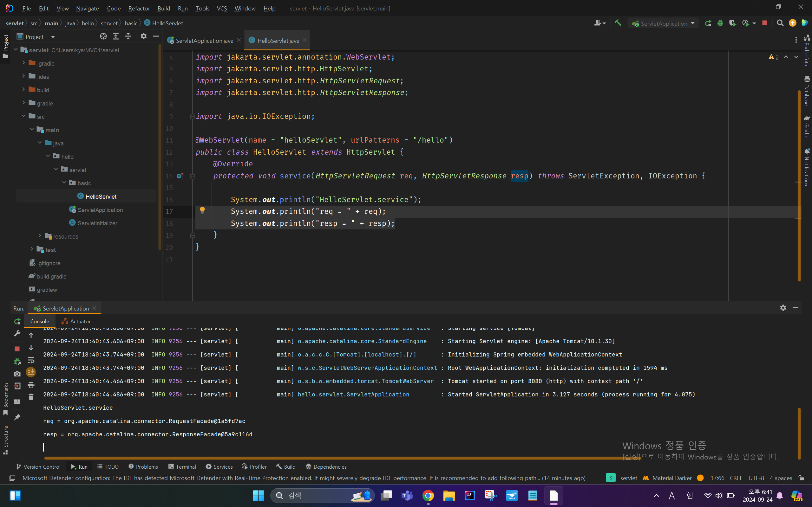812x507 pixels.
Task: Toggle read-only lock in status bar
Action: 801,478
